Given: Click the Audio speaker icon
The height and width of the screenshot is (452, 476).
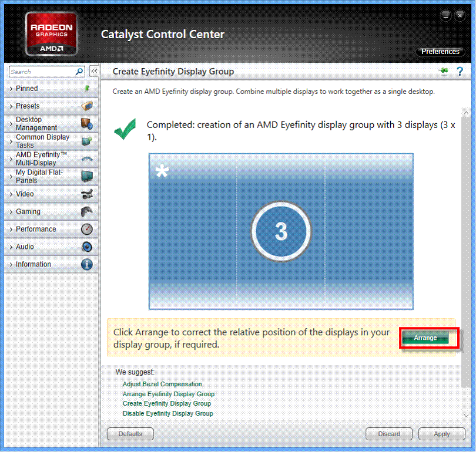Looking at the screenshot, I should click(87, 247).
